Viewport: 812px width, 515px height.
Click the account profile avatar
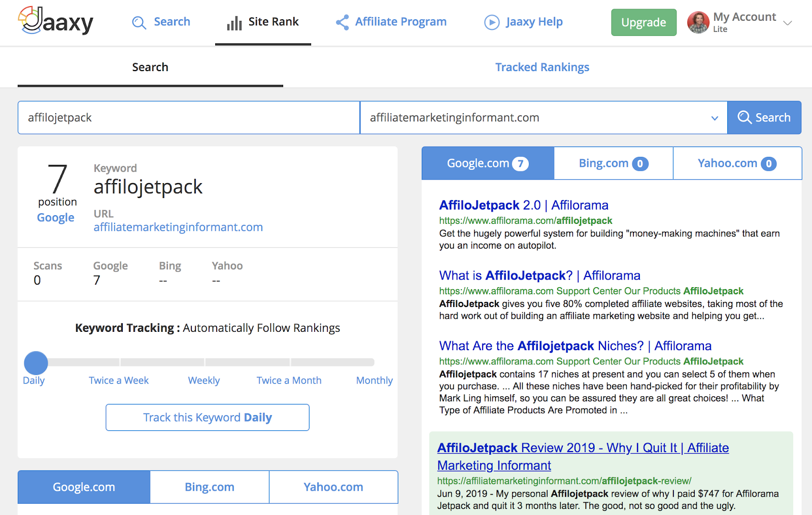698,22
